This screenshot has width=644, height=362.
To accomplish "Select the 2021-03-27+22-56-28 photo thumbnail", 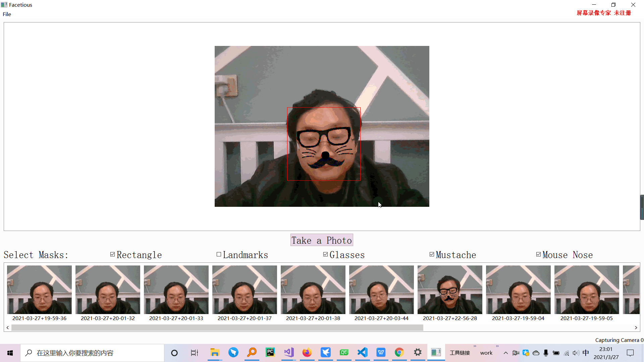I will point(449,290).
